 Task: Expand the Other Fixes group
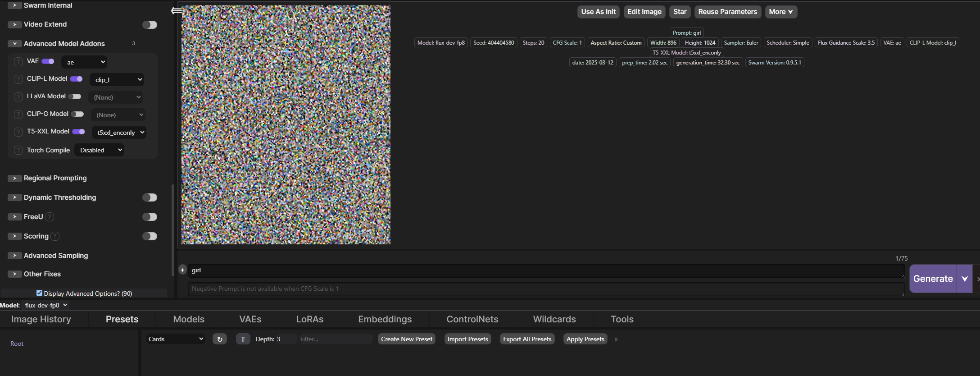click(15, 274)
